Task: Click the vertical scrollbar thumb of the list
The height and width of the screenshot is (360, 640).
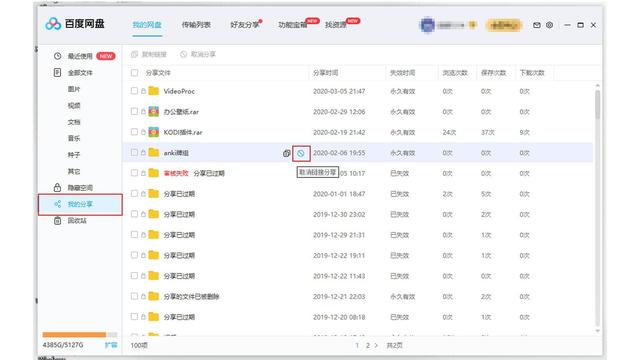Action: pos(598,105)
